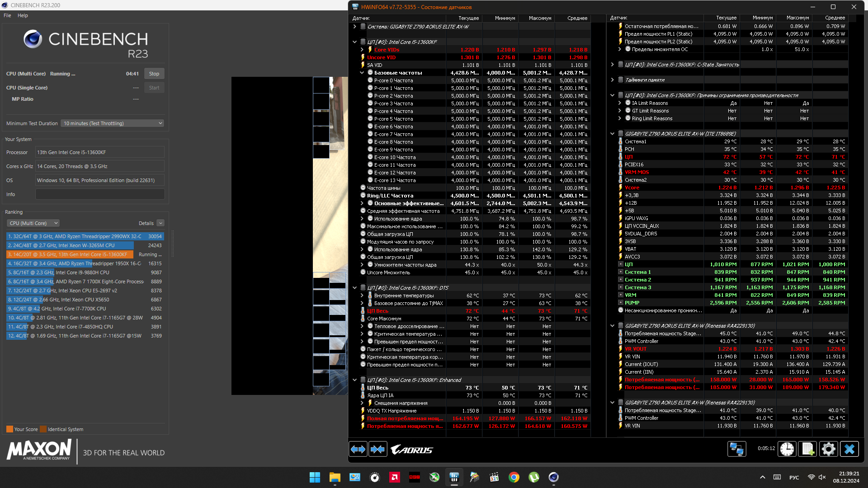Click the HWiNFO collapse columns arrows icon
Image resolution: width=868 pixels, height=488 pixels.
point(378,450)
